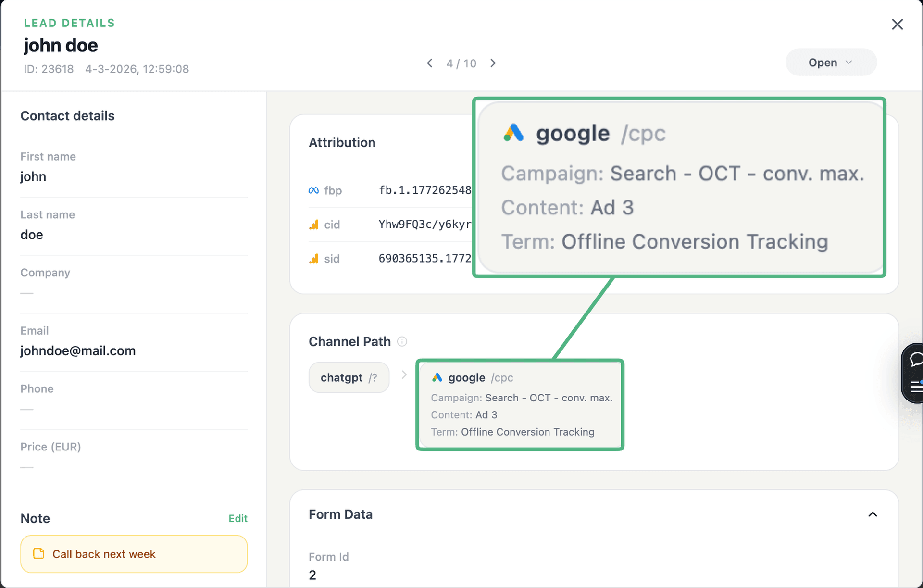Click the note document icon
Image resolution: width=923 pixels, height=588 pixels.
(39, 553)
